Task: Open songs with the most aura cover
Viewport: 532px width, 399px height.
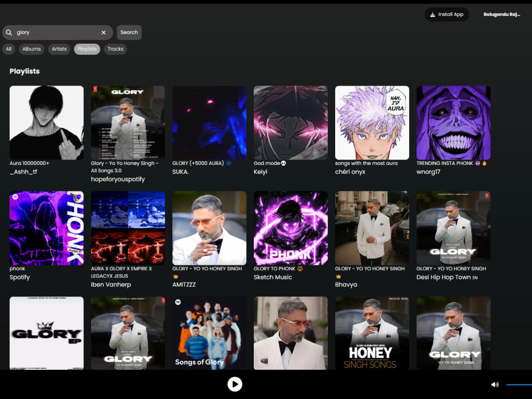Action: 372,122
